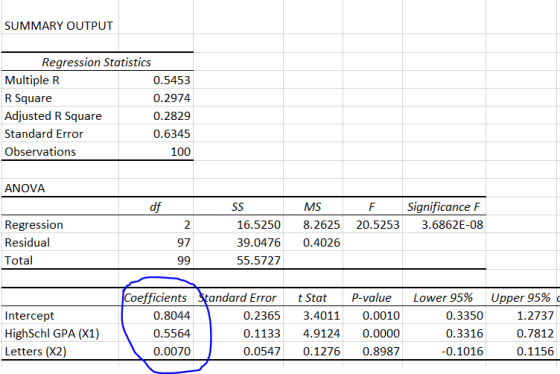Click the Standard Error column header
Screen dimensions: 560x374
[237, 298]
